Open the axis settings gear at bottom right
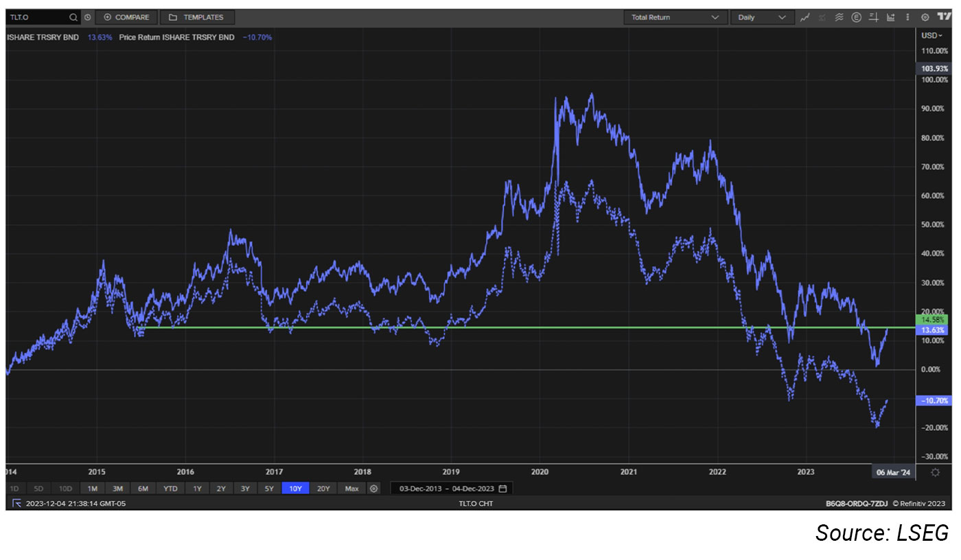 [x=935, y=472]
